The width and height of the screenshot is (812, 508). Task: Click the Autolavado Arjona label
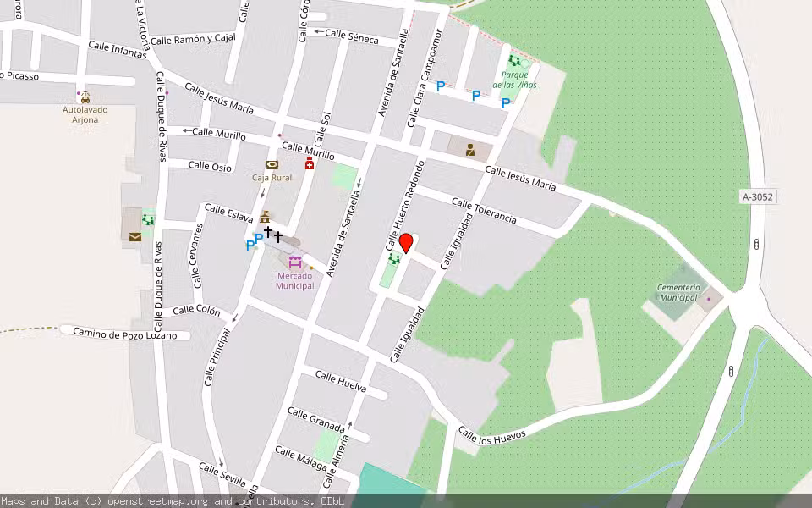(85, 114)
